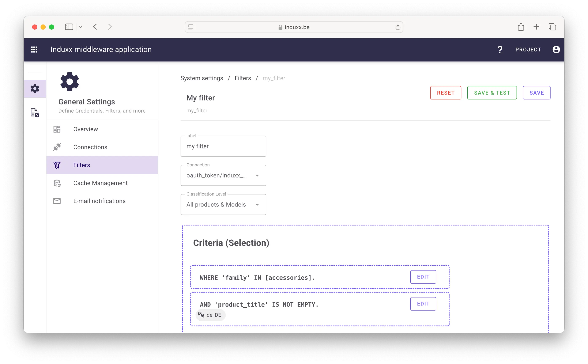Click the SAVE & TEST button
Image resolution: width=588 pixels, height=364 pixels.
[x=492, y=93]
